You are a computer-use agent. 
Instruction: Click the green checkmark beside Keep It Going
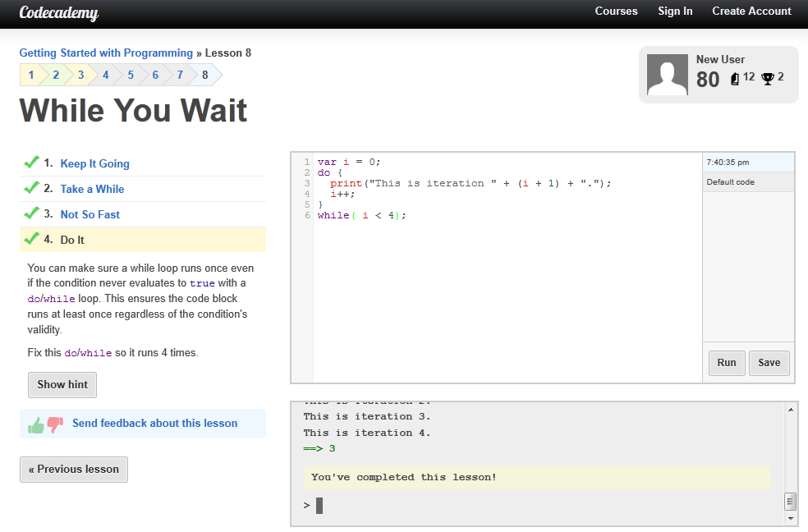click(x=31, y=163)
